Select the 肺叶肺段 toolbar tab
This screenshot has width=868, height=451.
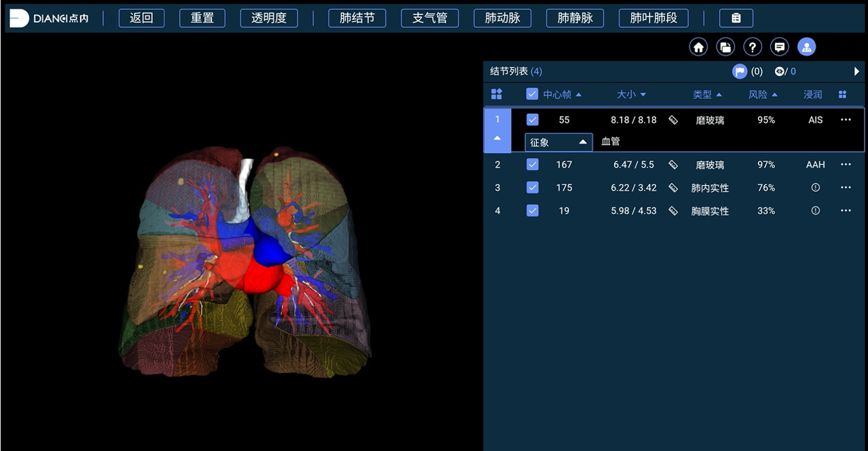coord(654,18)
